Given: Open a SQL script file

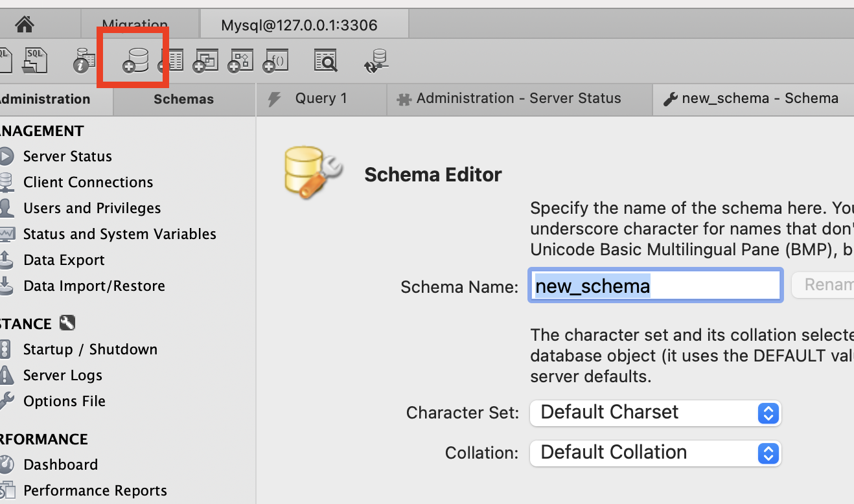Looking at the screenshot, I should [35, 60].
